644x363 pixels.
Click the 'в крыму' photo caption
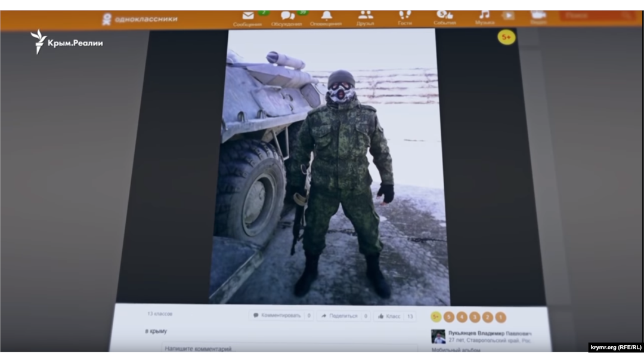coord(156,331)
